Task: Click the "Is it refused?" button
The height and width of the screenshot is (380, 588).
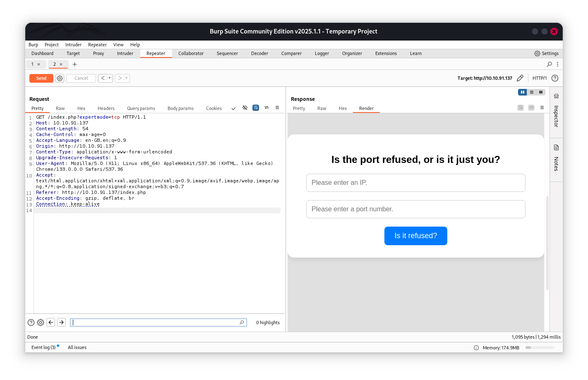Action: [x=415, y=236]
